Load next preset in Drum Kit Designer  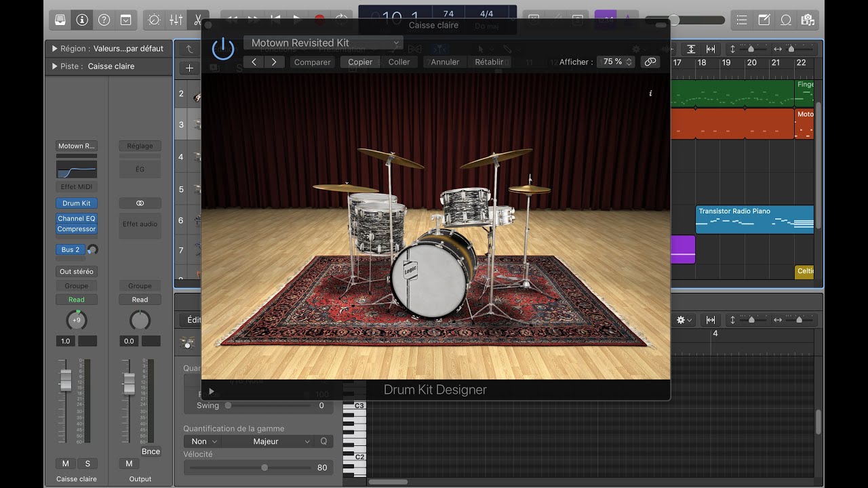click(x=274, y=62)
